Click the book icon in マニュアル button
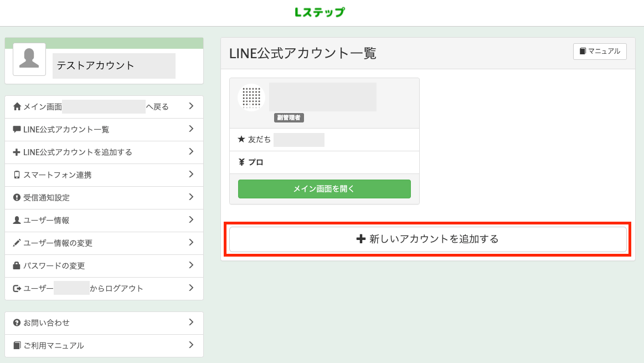The image size is (644, 363). pos(583,51)
